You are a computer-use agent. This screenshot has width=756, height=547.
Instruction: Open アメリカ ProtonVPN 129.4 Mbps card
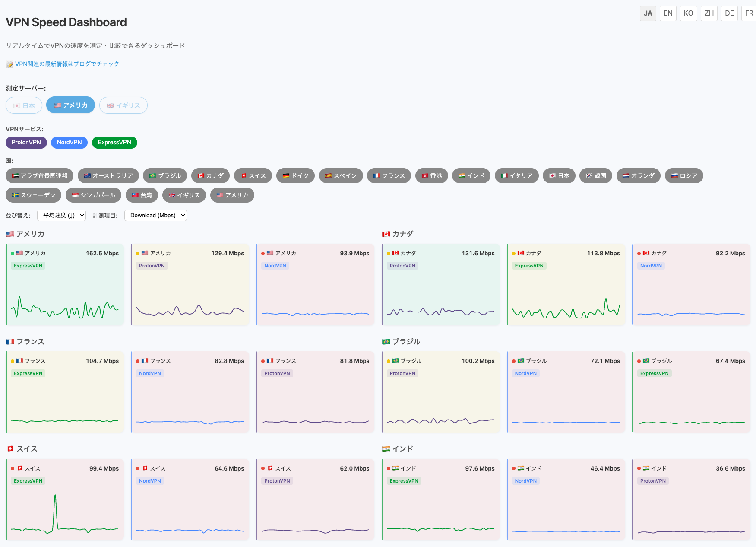[190, 284]
